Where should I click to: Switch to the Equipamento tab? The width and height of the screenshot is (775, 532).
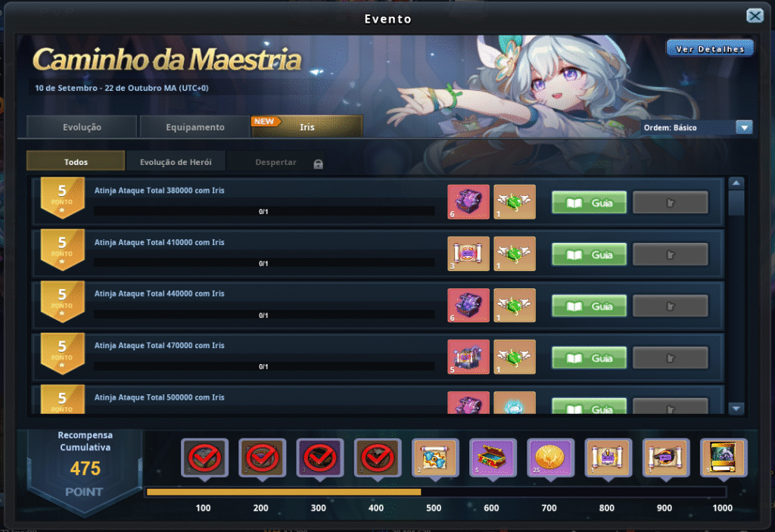click(x=195, y=127)
